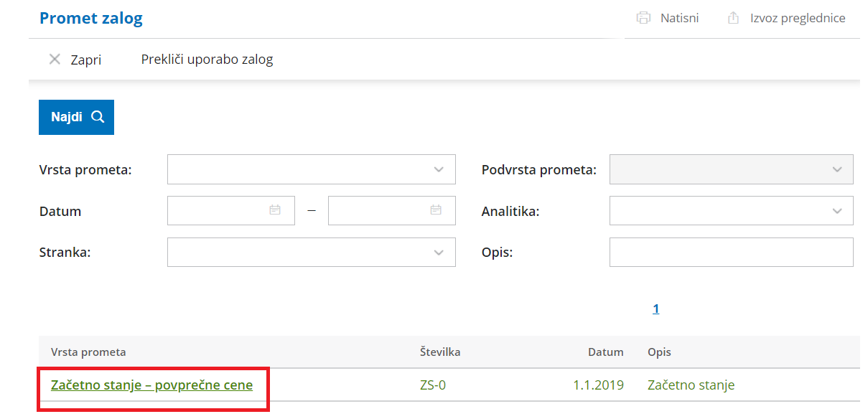Sort by Številka column header
This screenshot has width=868, height=414.
[439, 352]
